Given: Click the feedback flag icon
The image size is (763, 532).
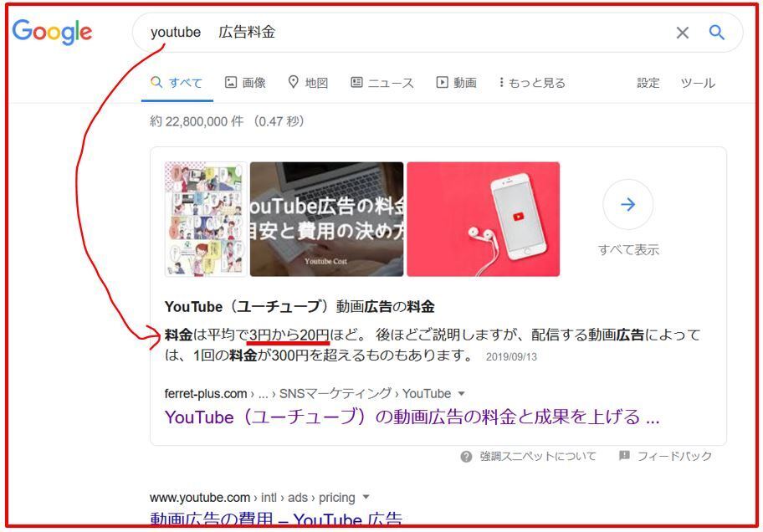Looking at the screenshot, I should coord(624,456).
